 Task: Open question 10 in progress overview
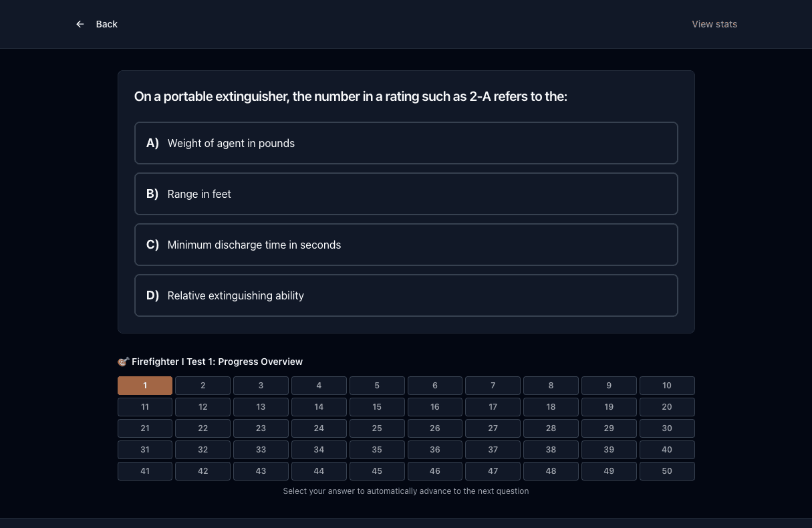[667, 386]
